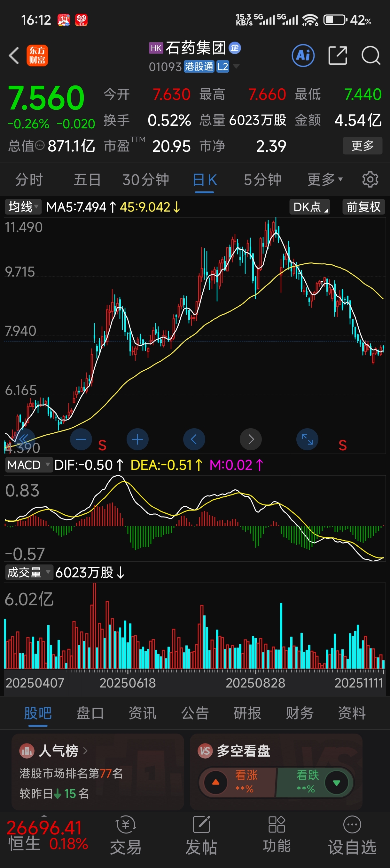
Task: Open the 盘口 tab
Action: click(90, 713)
